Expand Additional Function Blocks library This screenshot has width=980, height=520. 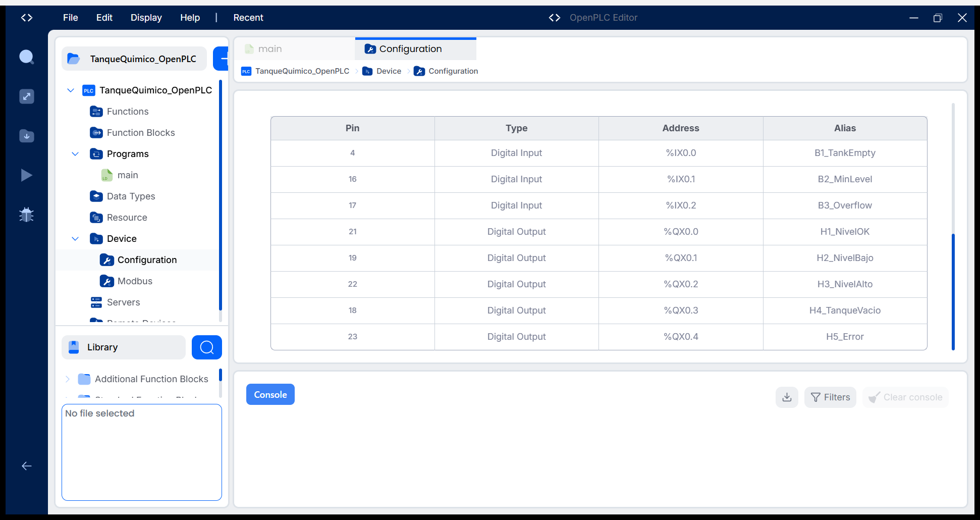click(68, 379)
